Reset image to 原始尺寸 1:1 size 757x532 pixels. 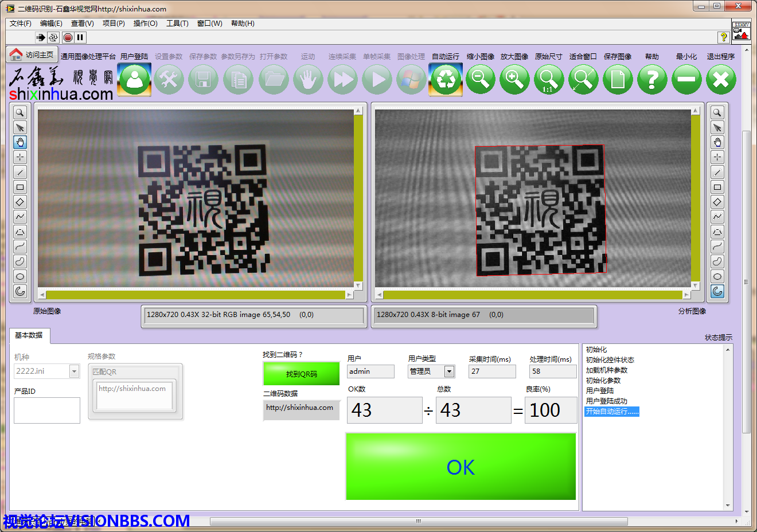pyautogui.click(x=549, y=79)
